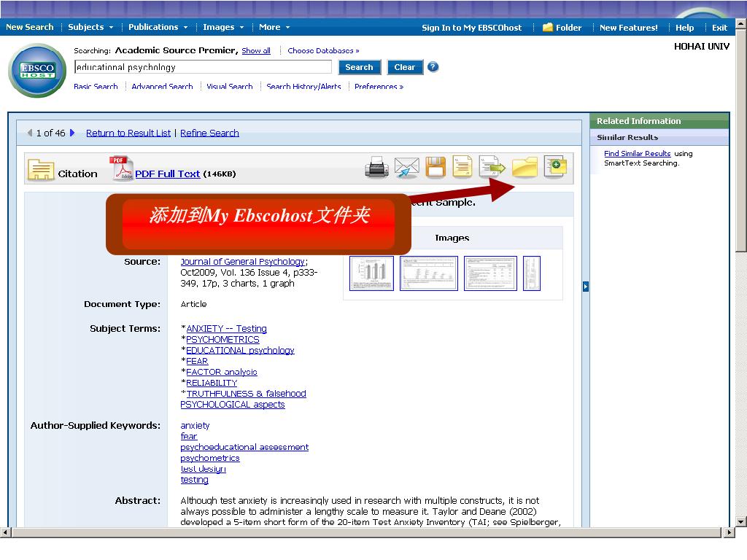The width and height of the screenshot is (747, 560).
Task: Open PDF Full Text link
Action: pyautogui.click(x=168, y=174)
